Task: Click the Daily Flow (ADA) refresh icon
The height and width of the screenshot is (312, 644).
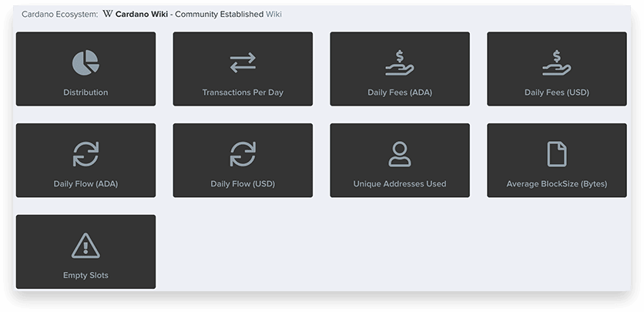Action: [86, 154]
